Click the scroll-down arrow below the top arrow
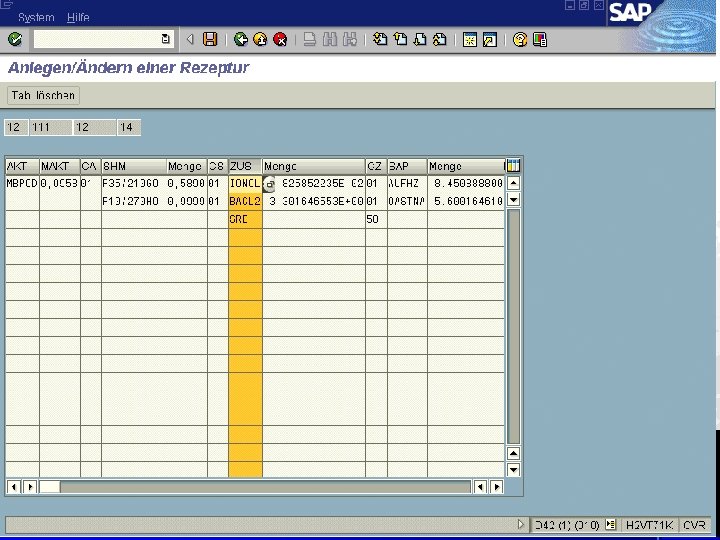The width and height of the screenshot is (720, 540). click(x=513, y=199)
